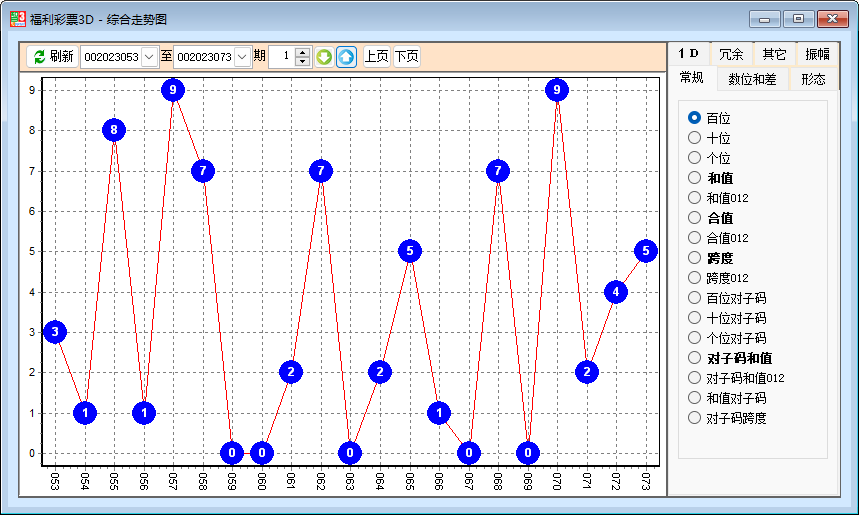Increase the period step spinner value
The width and height of the screenshot is (859, 515).
pos(303,52)
